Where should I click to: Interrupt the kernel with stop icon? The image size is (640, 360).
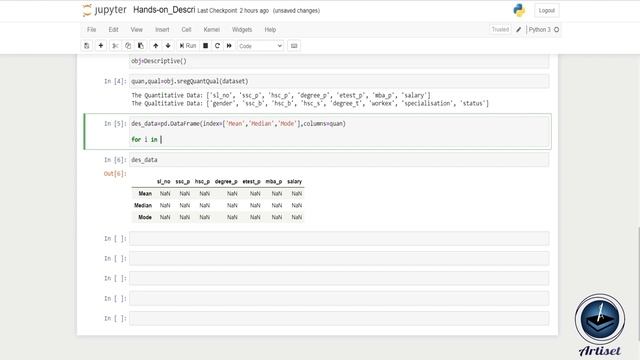(x=206, y=46)
